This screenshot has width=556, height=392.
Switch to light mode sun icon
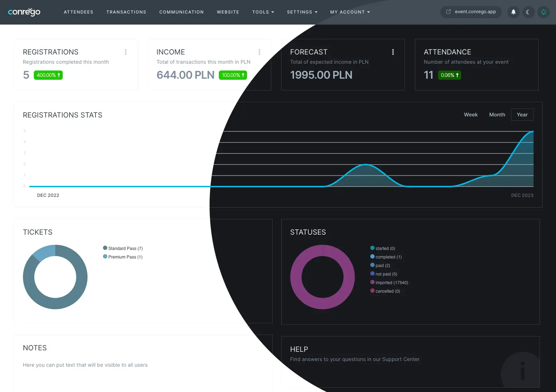(x=544, y=12)
